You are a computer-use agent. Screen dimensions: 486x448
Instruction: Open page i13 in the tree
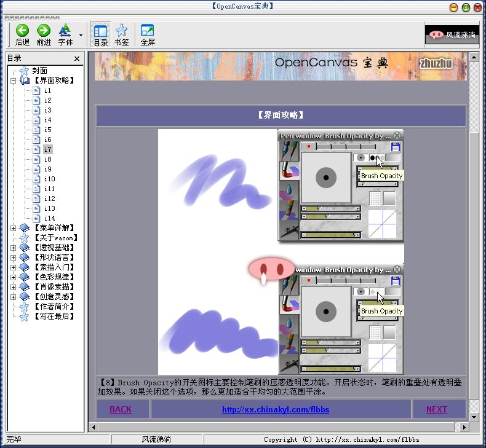[49, 208]
